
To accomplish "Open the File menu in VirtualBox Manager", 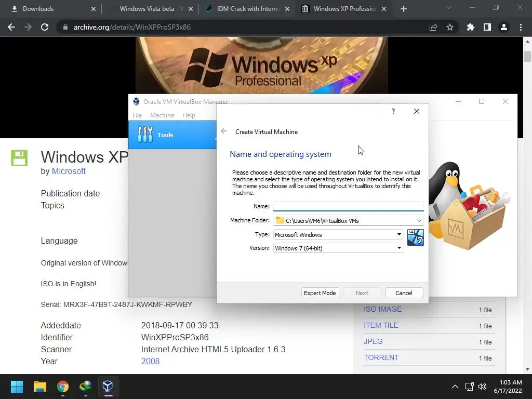I will [x=137, y=115].
